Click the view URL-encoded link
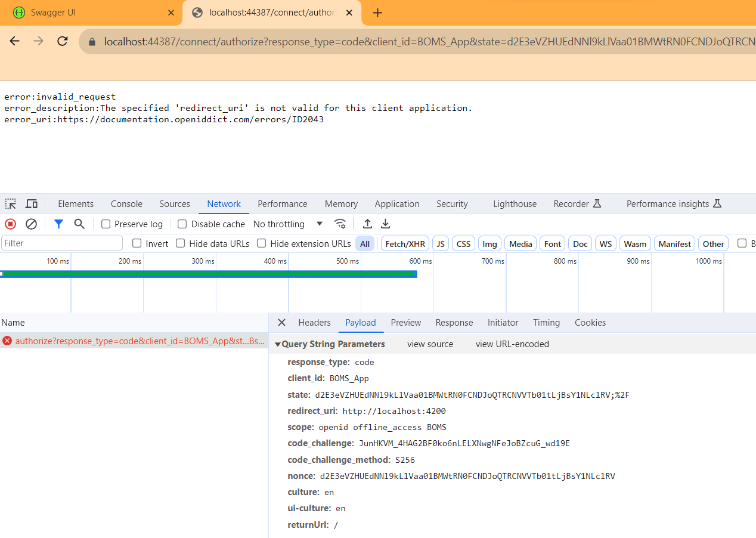756x538 pixels. [x=512, y=344]
